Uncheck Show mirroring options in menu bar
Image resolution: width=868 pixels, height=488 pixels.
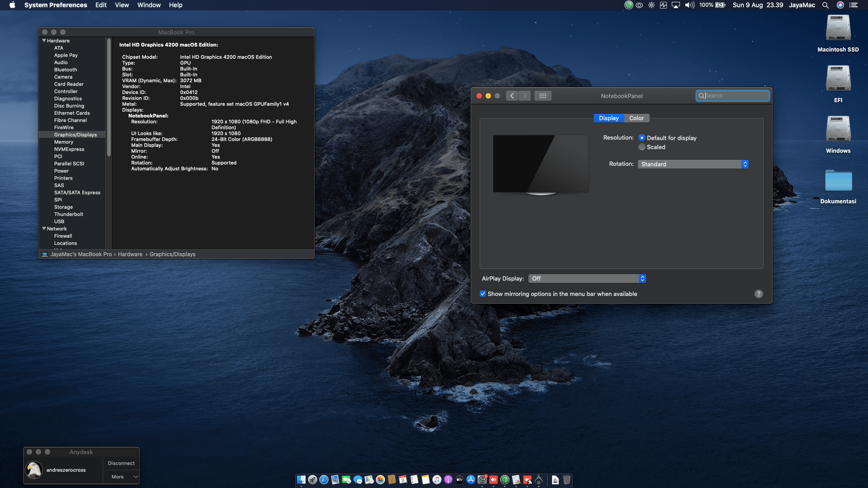483,294
